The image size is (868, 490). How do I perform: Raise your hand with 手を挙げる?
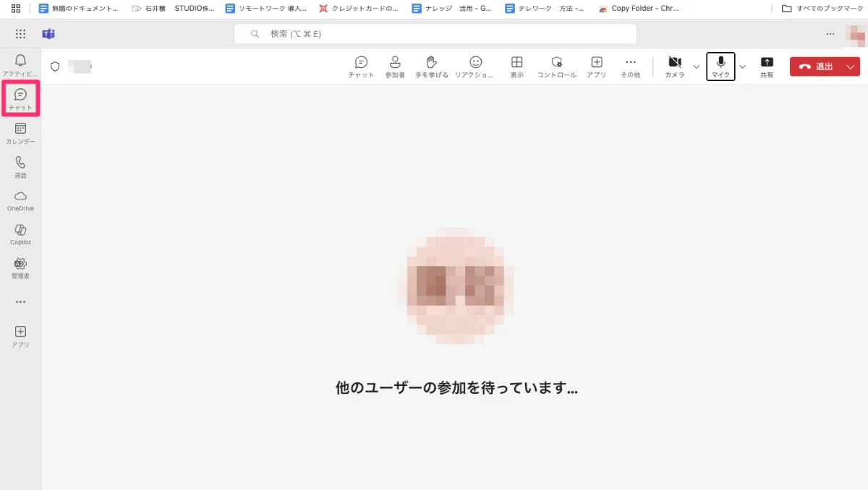click(431, 66)
